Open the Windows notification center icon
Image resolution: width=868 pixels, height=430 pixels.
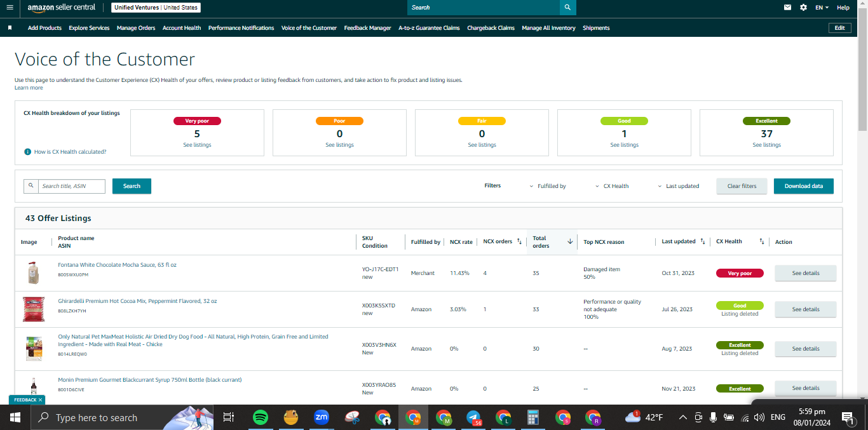pos(847,417)
